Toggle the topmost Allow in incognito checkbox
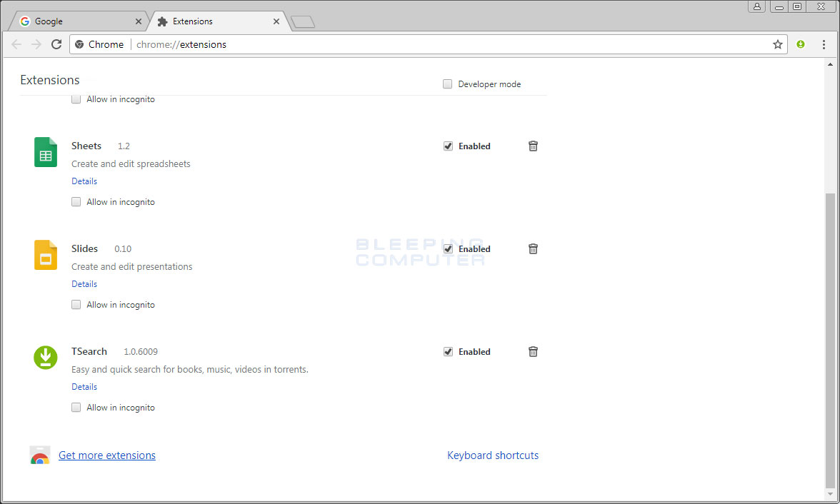Screen dimensions: 840x504 [76, 100]
